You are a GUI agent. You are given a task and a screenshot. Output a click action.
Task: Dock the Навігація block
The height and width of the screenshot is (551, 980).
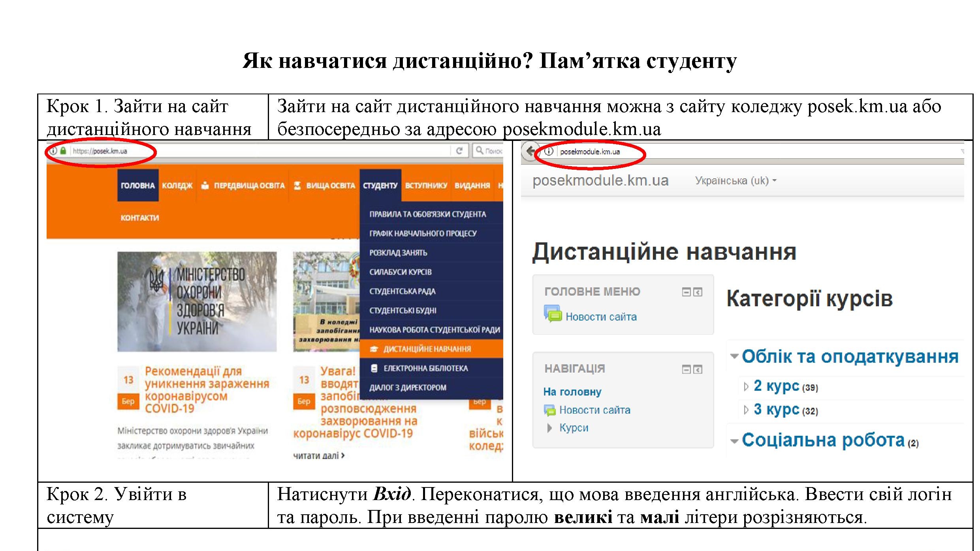pos(698,369)
